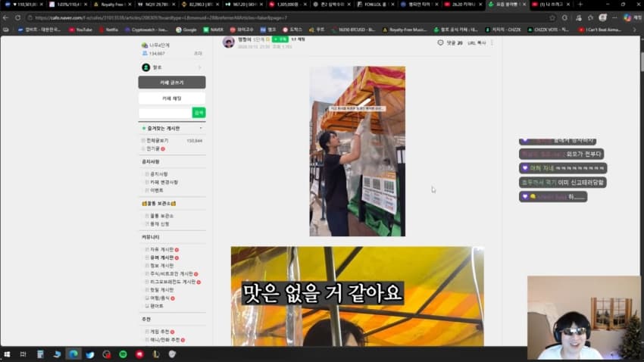Open the shield icon on taskbar
The height and width of the screenshot is (362, 644).
tap(172, 354)
